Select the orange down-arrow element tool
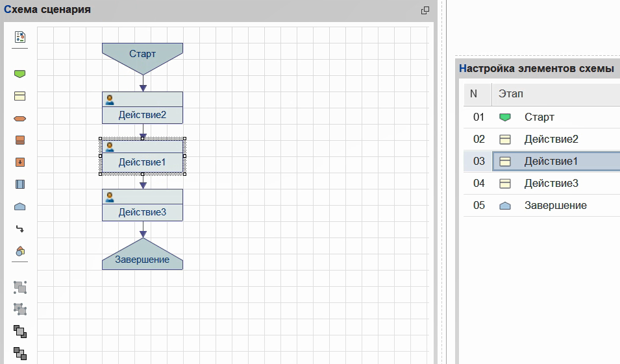This screenshot has height=364, width=620. 19,162
